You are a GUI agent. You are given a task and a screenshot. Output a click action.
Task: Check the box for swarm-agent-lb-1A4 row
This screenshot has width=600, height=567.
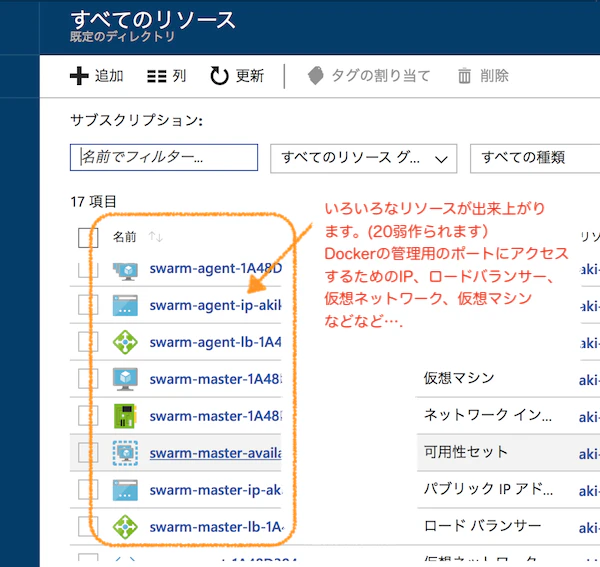point(88,342)
